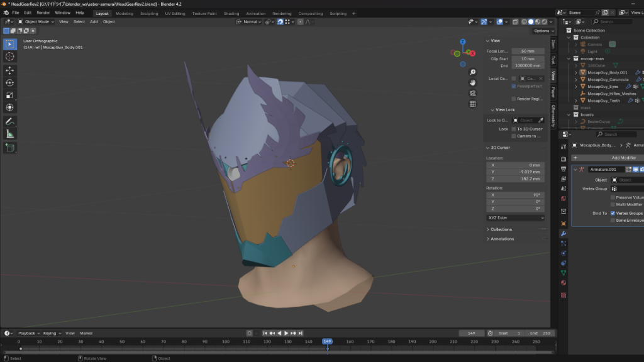Pick the 3D Cursor tool

(x=10, y=57)
